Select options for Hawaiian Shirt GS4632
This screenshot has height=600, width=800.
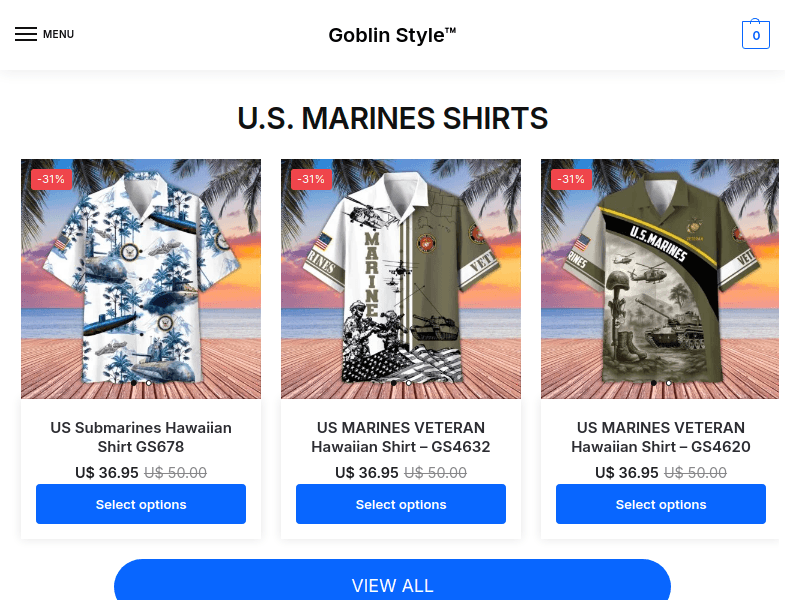click(401, 504)
